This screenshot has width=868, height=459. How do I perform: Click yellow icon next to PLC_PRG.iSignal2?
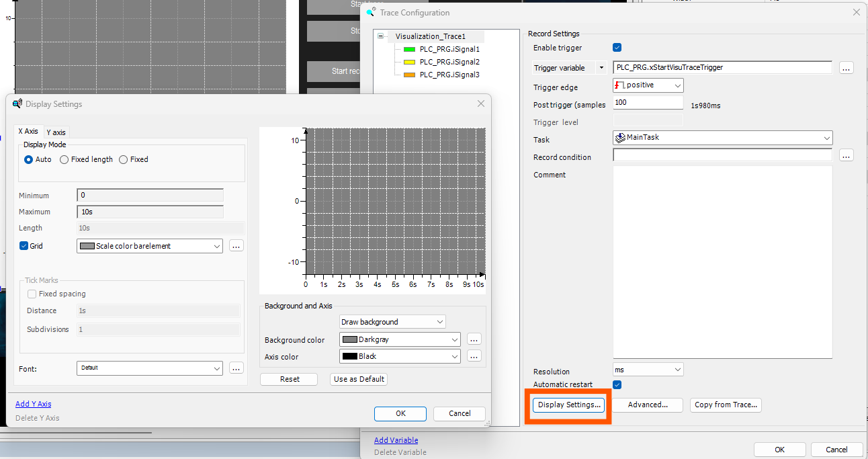pos(410,62)
